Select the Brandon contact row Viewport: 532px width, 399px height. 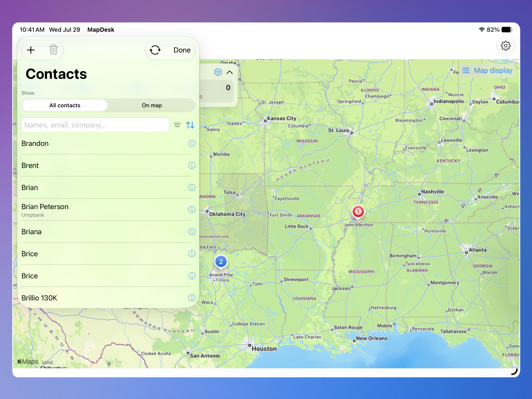(x=106, y=143)
